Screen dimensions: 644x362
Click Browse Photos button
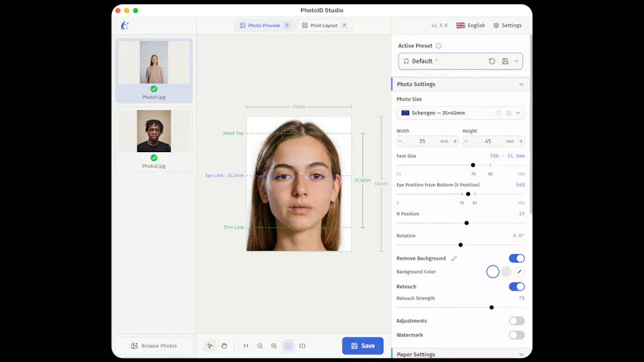(154, 346)
